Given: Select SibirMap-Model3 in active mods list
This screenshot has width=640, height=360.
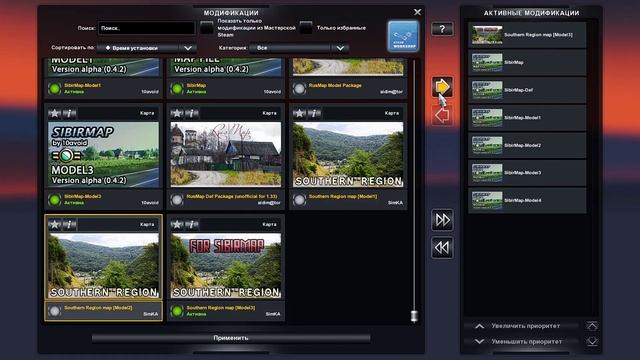Looking at the screenshot, I should [527, 173].
